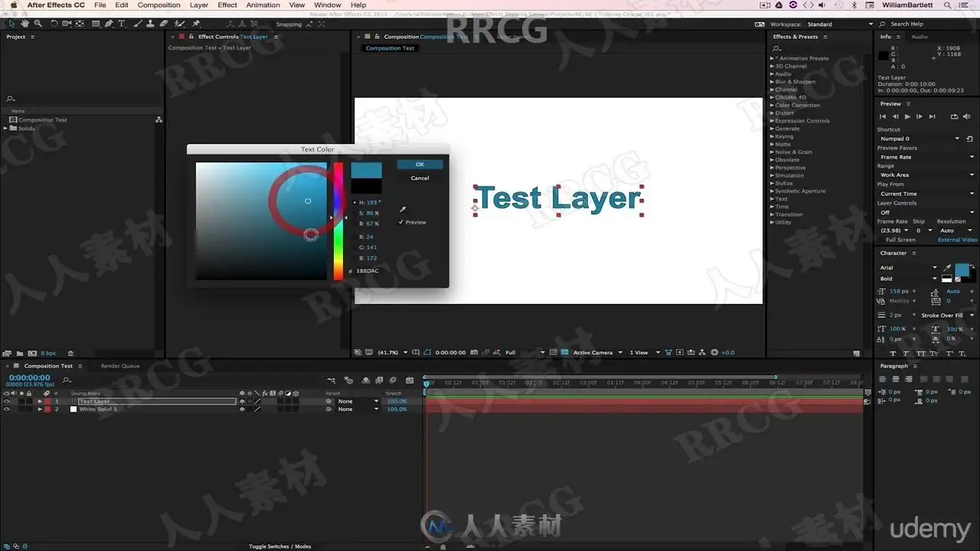Viewport: 980px width, 551px height.
Task: Toggle Switches / Modes in timeline
Action: click(280, 546)
